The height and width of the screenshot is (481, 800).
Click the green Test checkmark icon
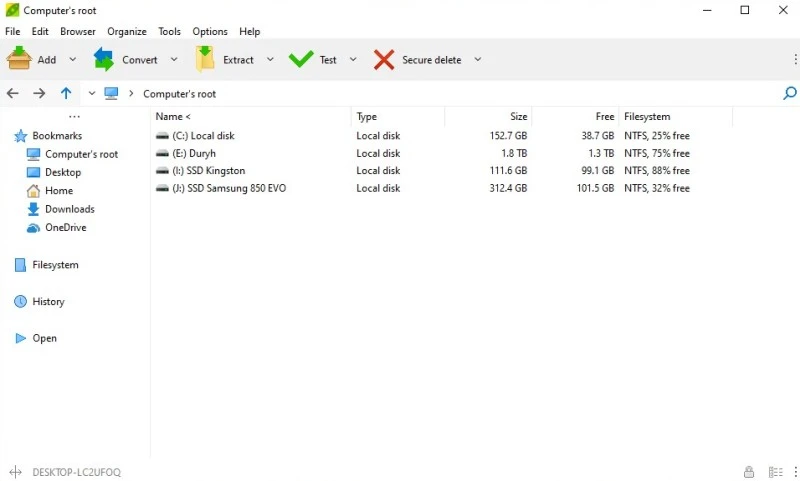point(300,60)
